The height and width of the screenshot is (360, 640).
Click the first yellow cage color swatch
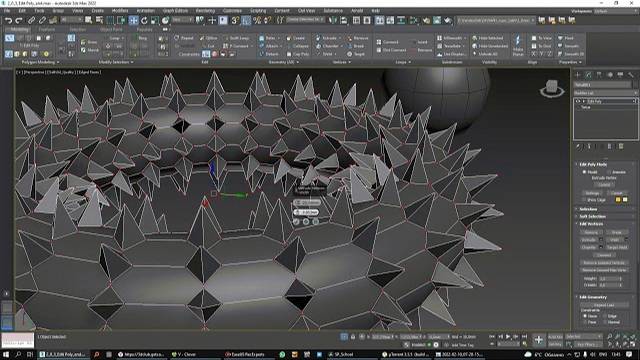(618, 200)
